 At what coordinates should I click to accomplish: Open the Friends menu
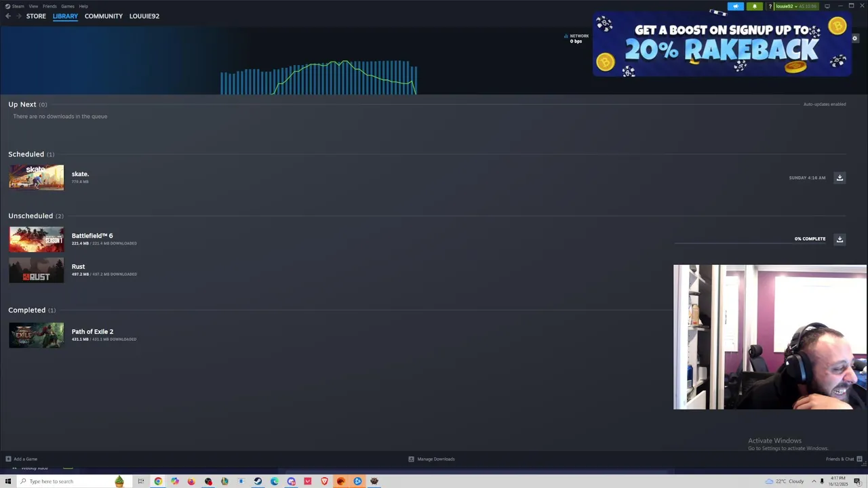click(50, 6)
